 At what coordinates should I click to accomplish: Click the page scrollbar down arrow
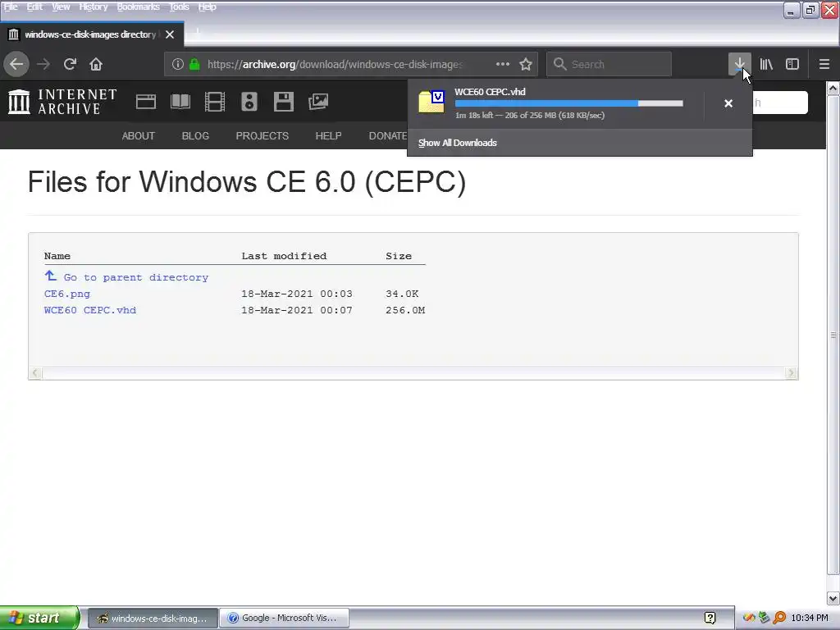click(x=833, y=598)
